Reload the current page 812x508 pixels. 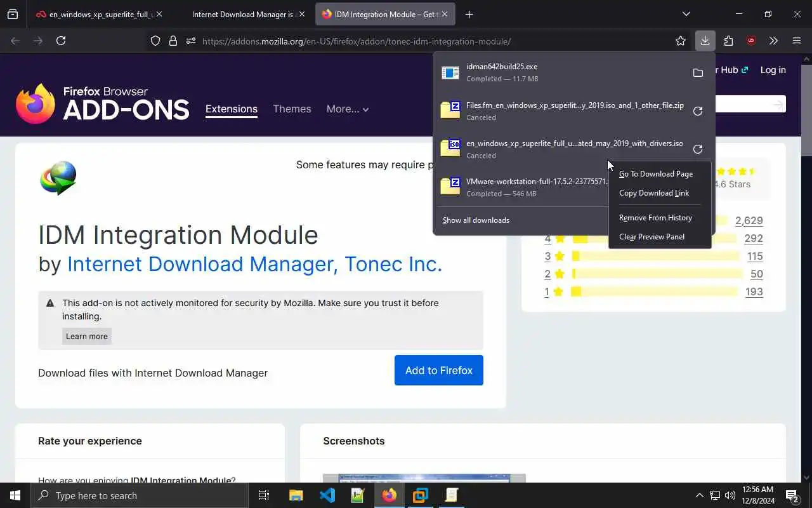click(x=61, y=41)
